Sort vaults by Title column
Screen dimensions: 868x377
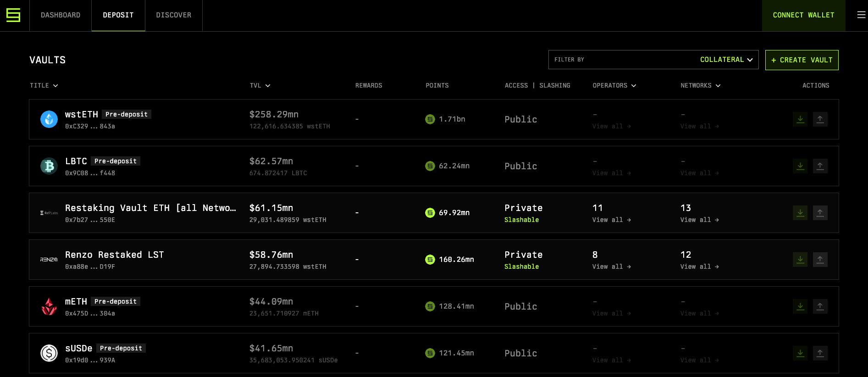44,86
